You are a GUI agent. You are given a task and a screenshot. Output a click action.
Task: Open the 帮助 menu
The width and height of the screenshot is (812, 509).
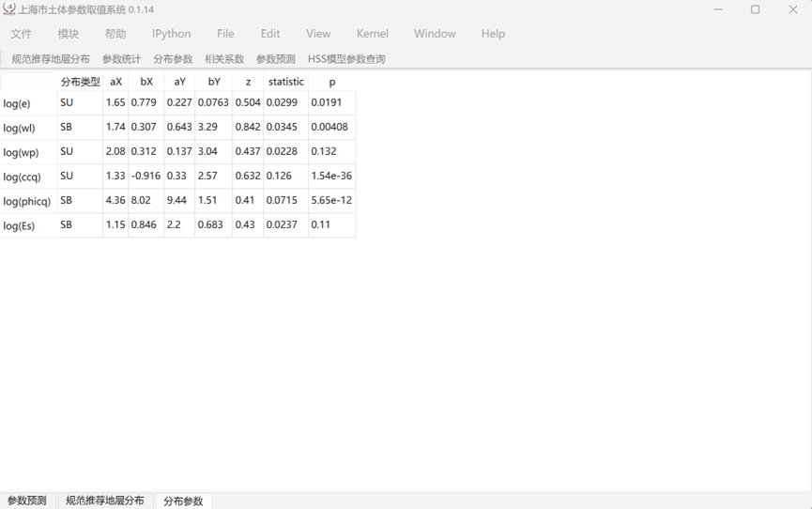point(115,34)
